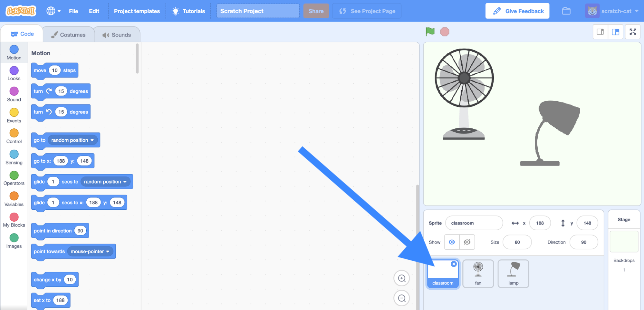Click the zoom-in magnifier in the code area

[401, 278]
